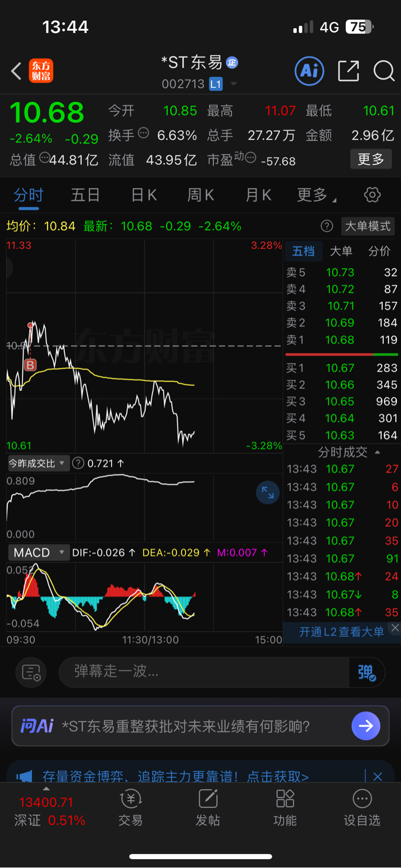Open the search magnifier icon
The width and height of the screenshot is (401, 868).
coord(384,71)
